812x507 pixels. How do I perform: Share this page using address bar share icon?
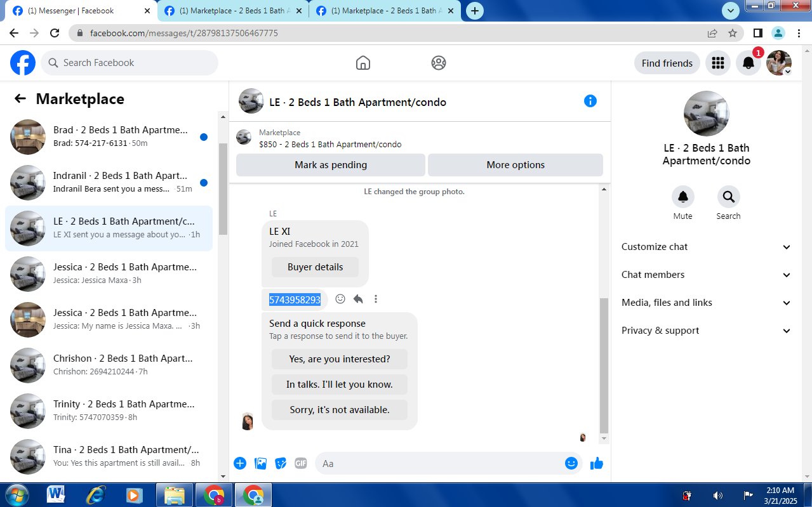[x=712, y=33]
